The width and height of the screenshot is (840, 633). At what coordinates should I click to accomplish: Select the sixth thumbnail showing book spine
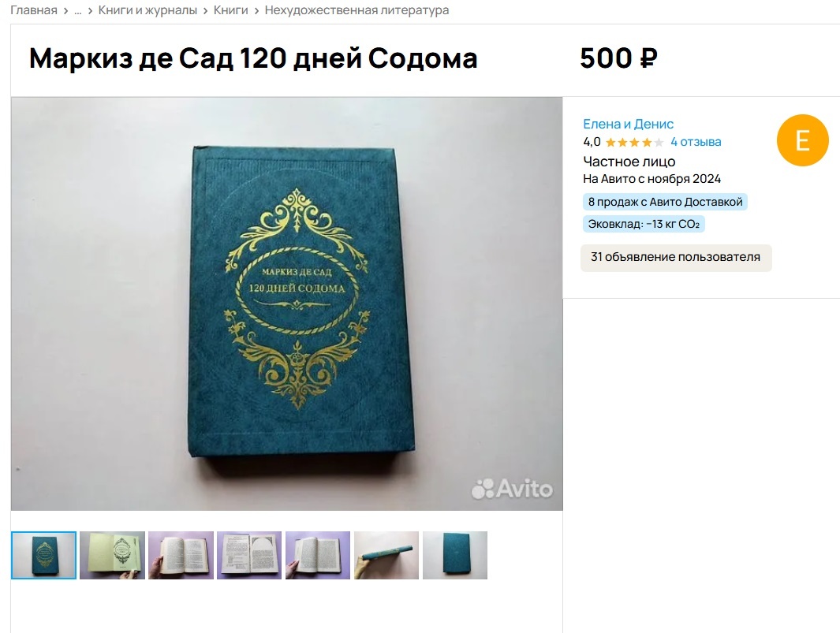pos(386,555)
